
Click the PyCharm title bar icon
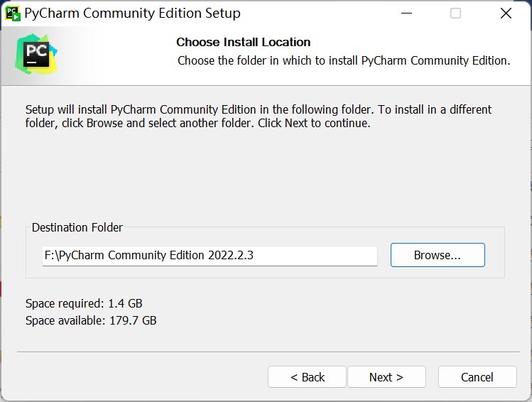(x=13, y=13)
